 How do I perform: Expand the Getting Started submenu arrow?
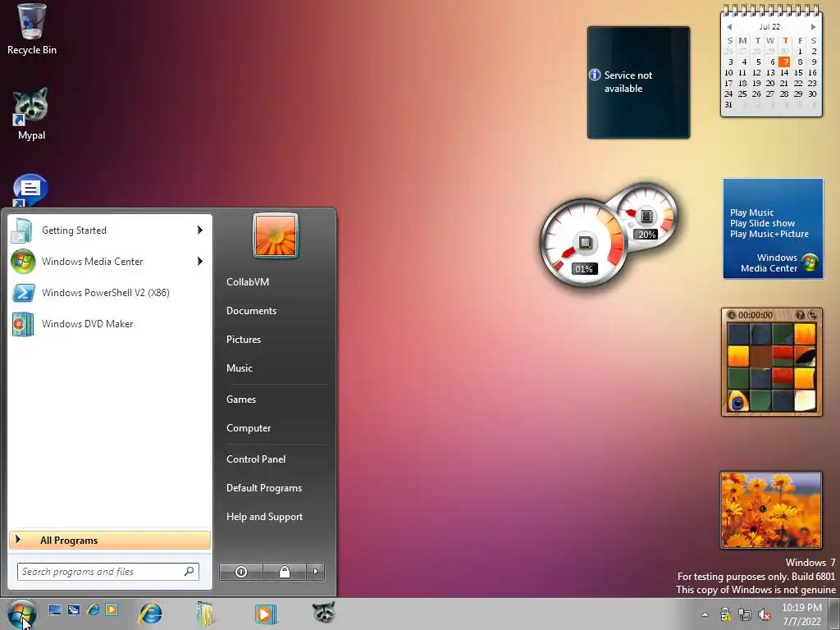[200, 231]
